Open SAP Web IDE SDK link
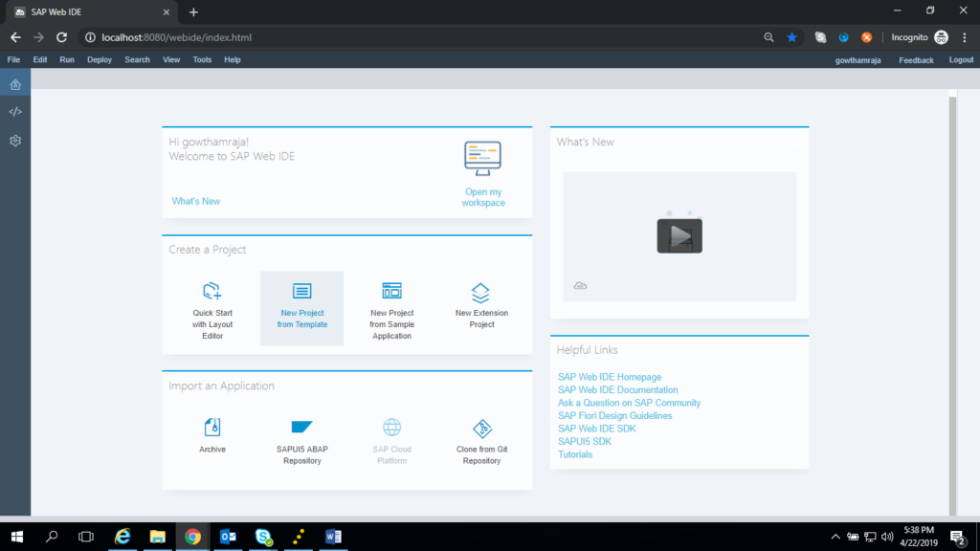This screenshot has height=551, width=980. [x=596, y=429]
